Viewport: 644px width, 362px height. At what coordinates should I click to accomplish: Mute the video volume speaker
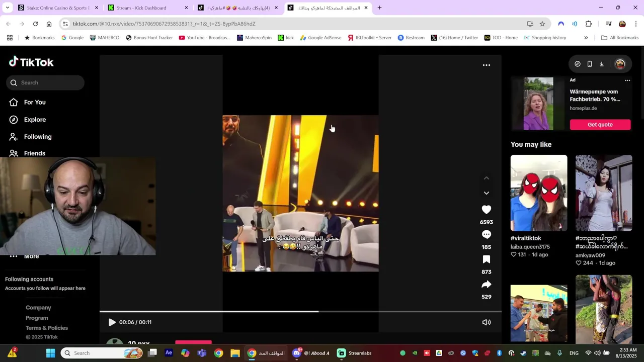click(486, 322)
